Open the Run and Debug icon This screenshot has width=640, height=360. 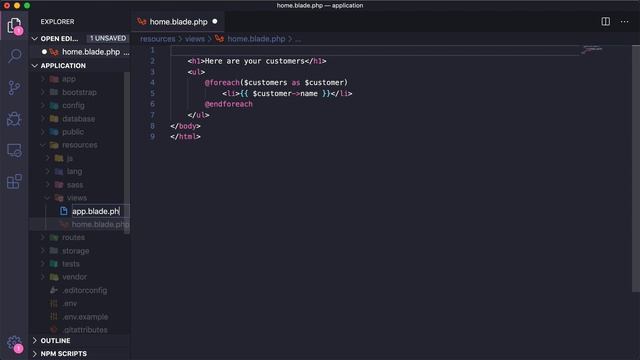[14, 119]
